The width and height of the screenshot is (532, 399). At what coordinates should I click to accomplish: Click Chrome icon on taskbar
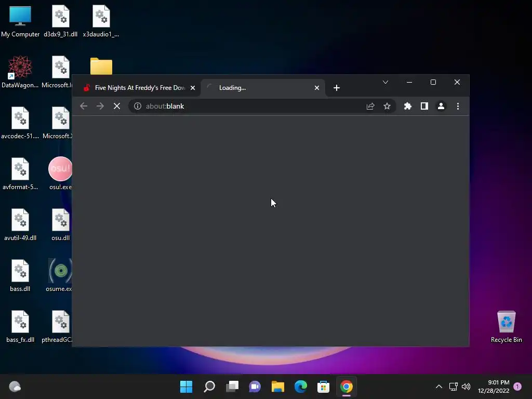(347, 387)
